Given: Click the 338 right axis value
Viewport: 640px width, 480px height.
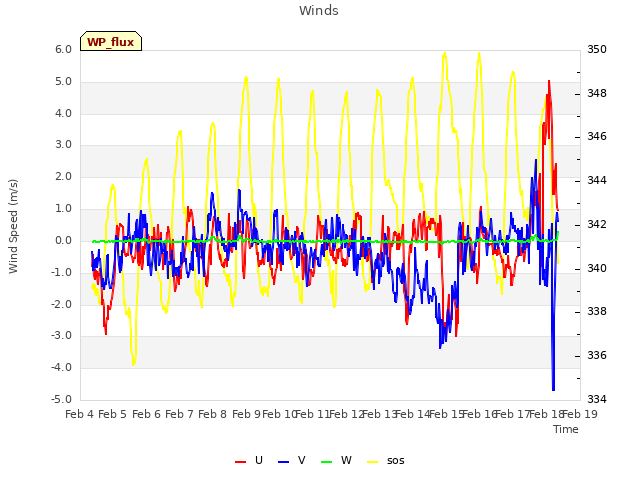Looking at the screenshot, I should click(597, 311).
